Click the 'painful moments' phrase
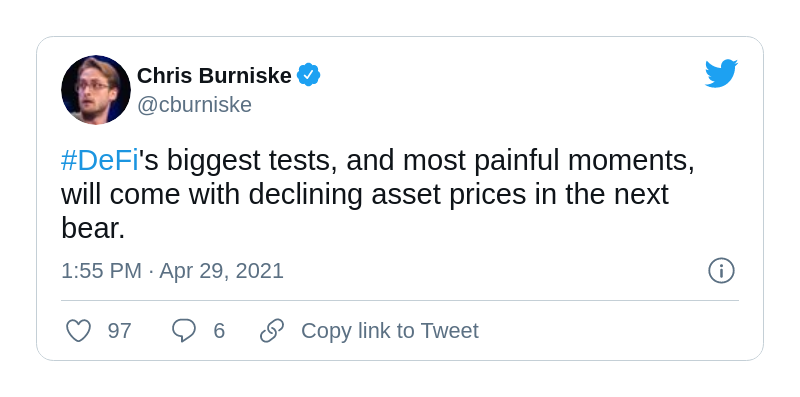The height and width of the screenshot is (397, 800). 584,161
